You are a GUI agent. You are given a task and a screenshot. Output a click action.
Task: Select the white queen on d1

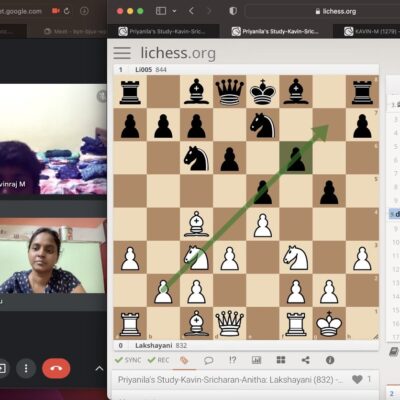[x=229, y=323]
